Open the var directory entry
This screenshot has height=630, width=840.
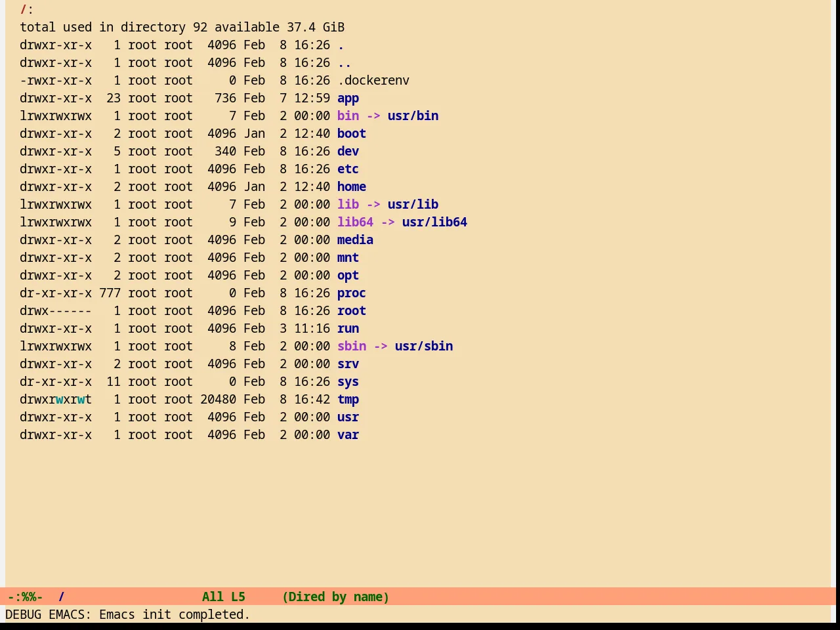348,435
